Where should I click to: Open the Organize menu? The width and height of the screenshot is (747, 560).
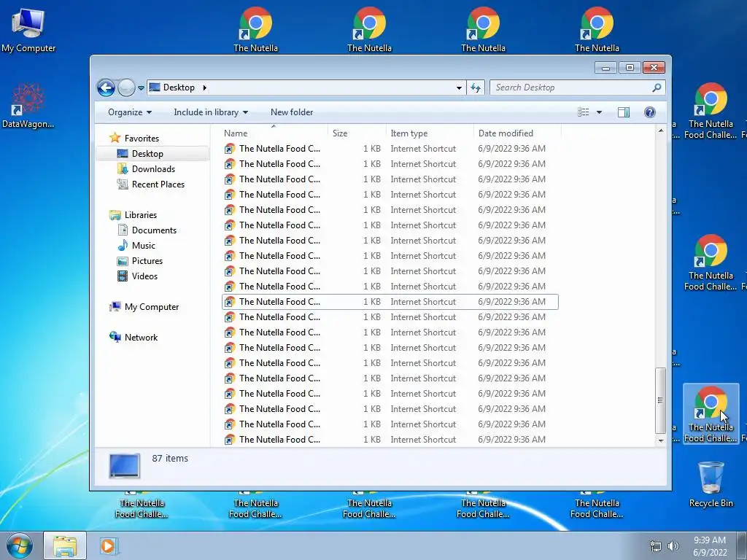click(130, 112)
